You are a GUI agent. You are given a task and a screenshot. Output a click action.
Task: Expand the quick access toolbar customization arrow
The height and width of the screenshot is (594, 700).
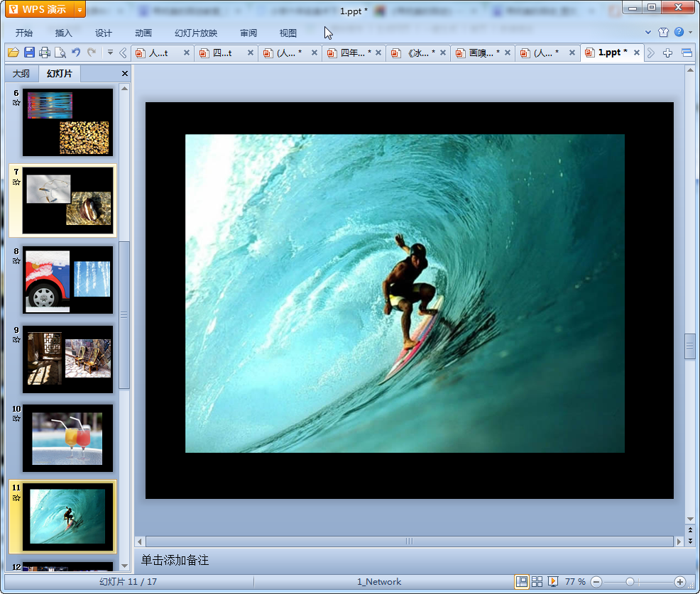coord(110,53)
